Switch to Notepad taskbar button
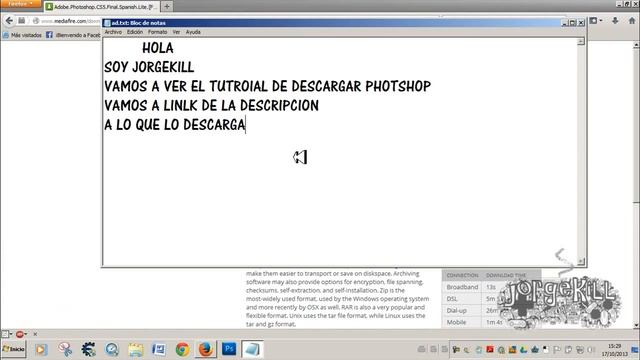This screenshot has width=640, height=360. 252,349
